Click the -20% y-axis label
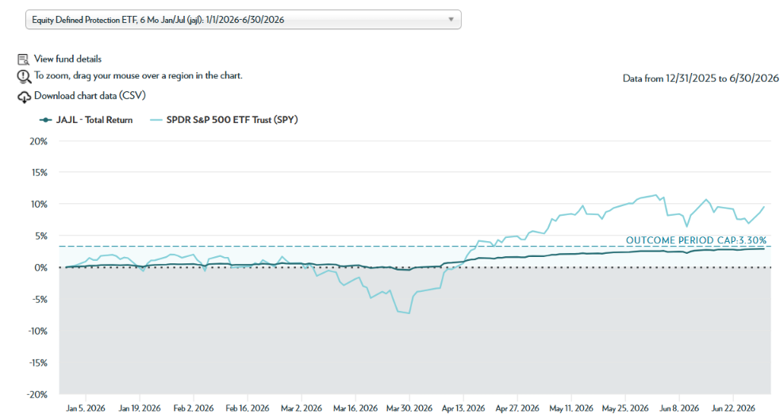 [x=38, y=395]
